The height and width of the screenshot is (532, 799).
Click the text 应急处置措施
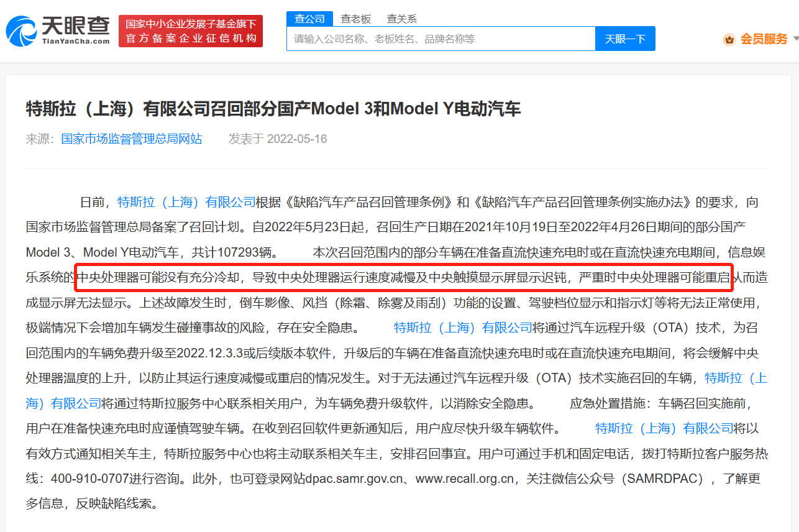[608, 403]
